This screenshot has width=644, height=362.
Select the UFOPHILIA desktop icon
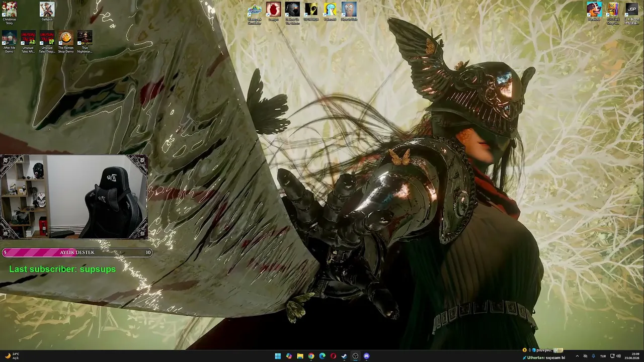[x=311, y=12]
